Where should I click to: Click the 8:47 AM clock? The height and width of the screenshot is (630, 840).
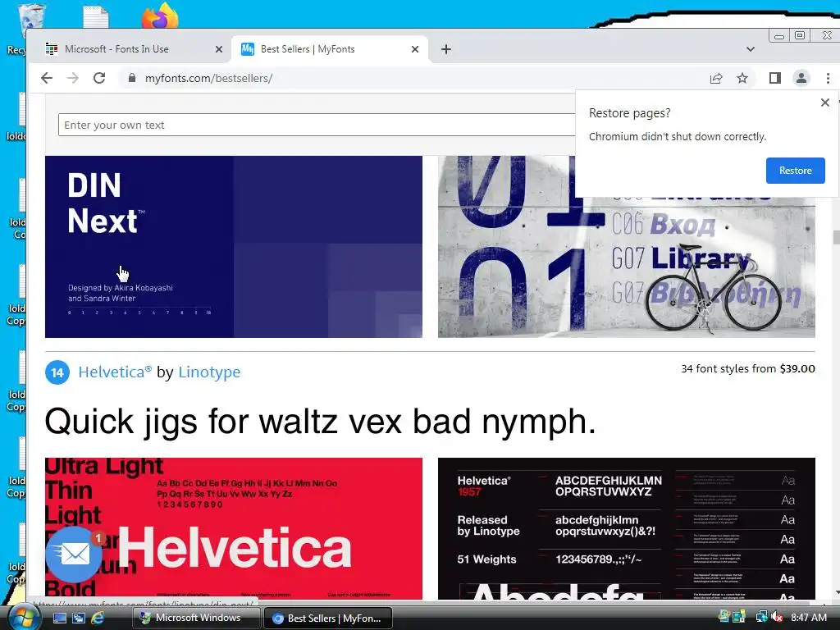809,618
